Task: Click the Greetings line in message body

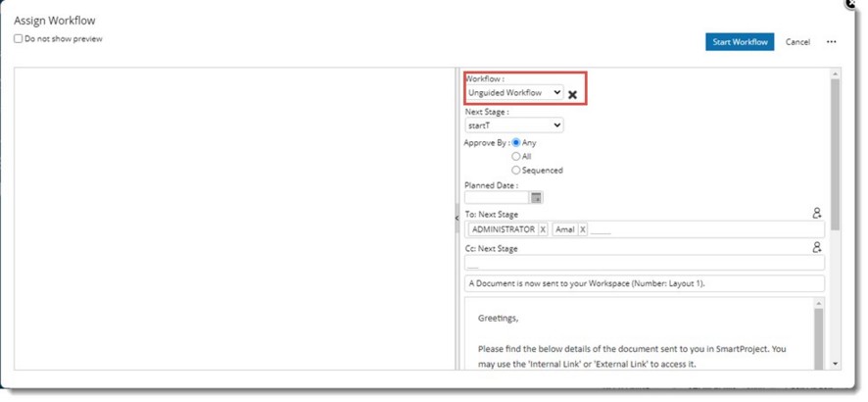Action: [x=499, y=319]
